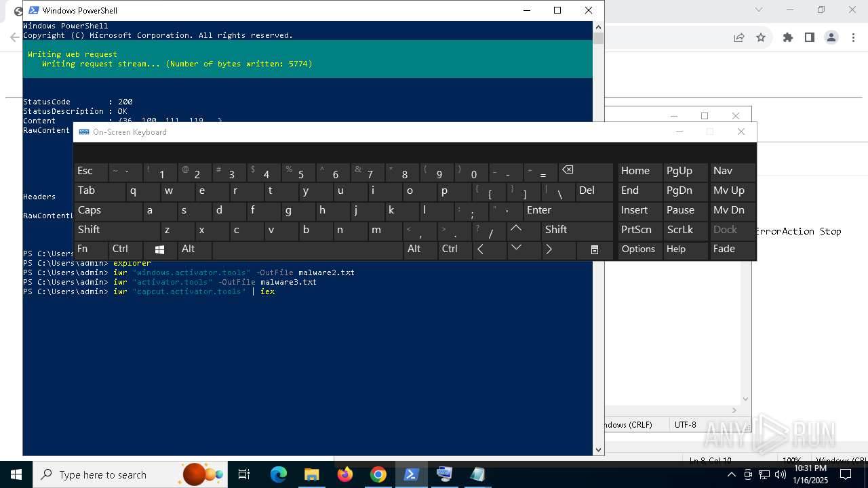Image resolution: width=868 pixels, height=488 pixels.
Task: Click the PgUp key
Action: [685, 171]
